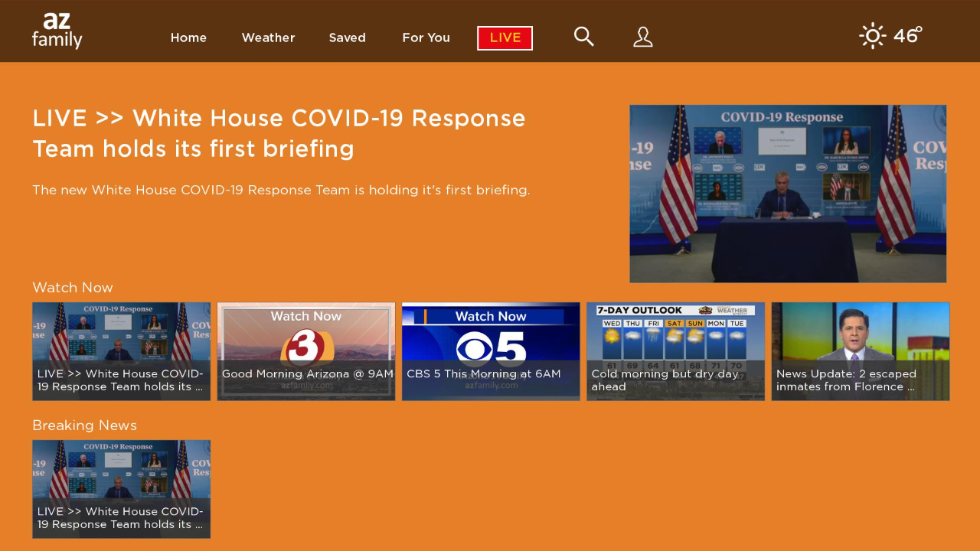Viewport: 980px width, 551px height.
Task: Open the Weather menu item
Action: click(268, 37)
